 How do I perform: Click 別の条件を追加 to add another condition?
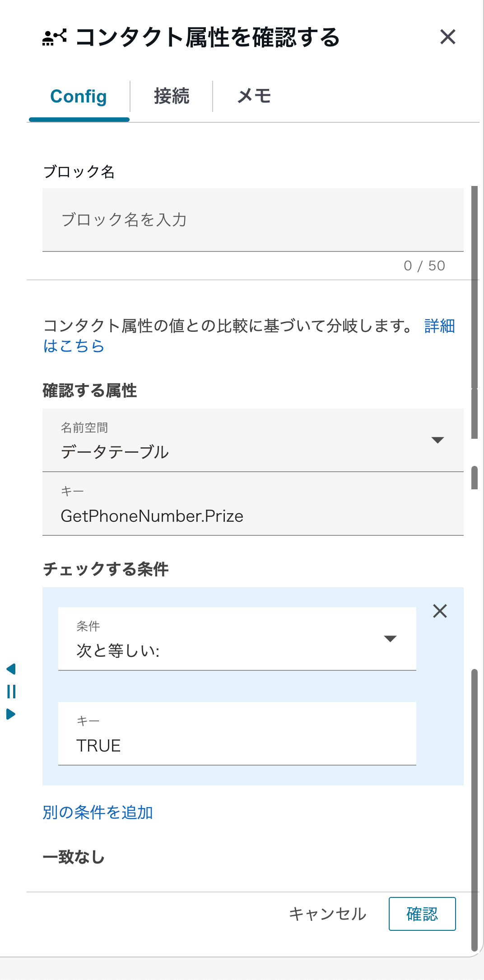click(x=98, y=812)
